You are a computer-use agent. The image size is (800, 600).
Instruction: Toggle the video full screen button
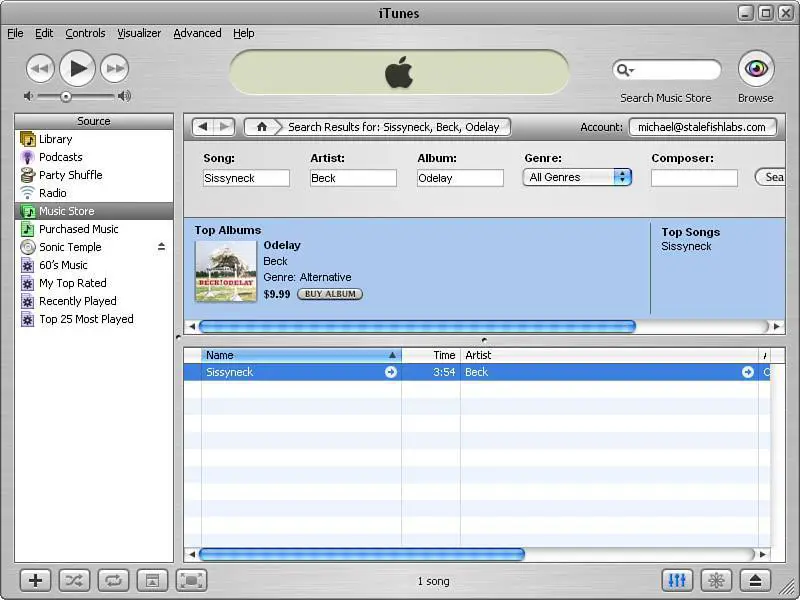(191, 580)
